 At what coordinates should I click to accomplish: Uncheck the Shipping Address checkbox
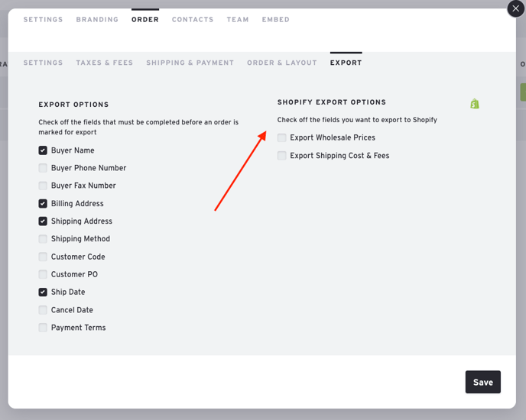43,221
